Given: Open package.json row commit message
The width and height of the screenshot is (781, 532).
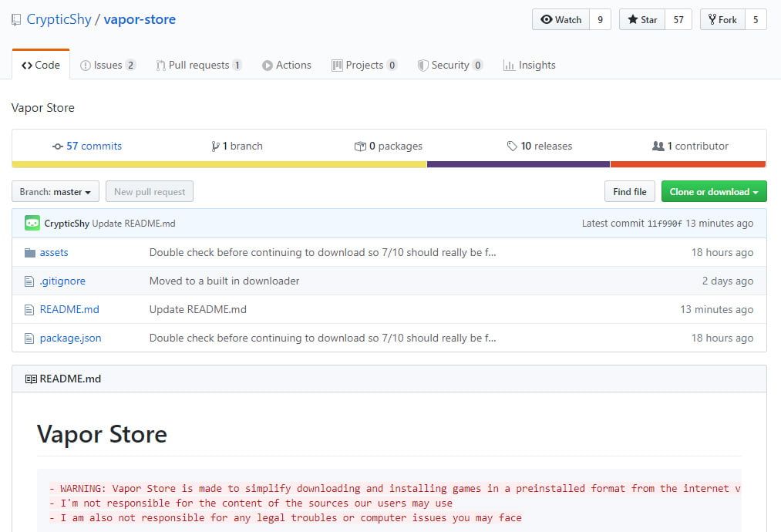Looking at the screenshot, I should pos(322,338).
